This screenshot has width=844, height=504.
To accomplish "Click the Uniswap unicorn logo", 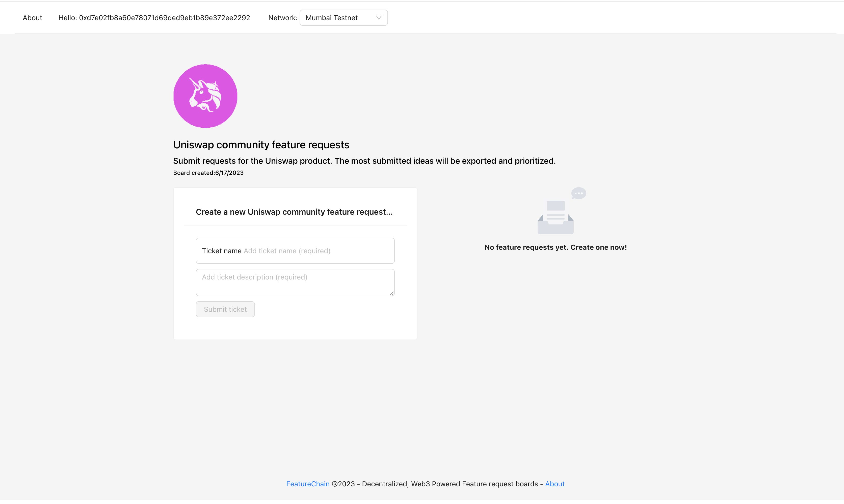I will tap(205, 96).
